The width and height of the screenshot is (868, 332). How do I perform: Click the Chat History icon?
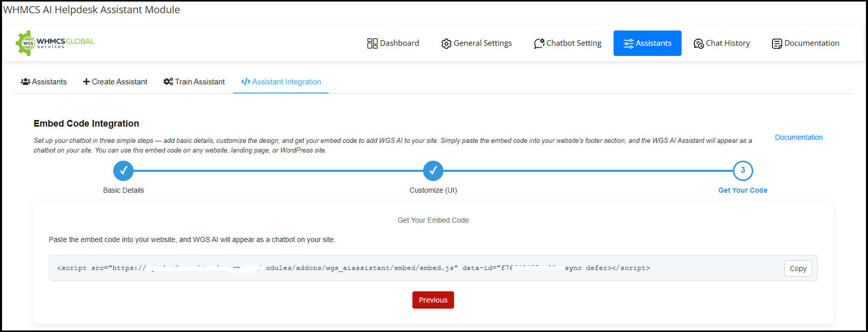pyautogui.click(x=698, y=44)
